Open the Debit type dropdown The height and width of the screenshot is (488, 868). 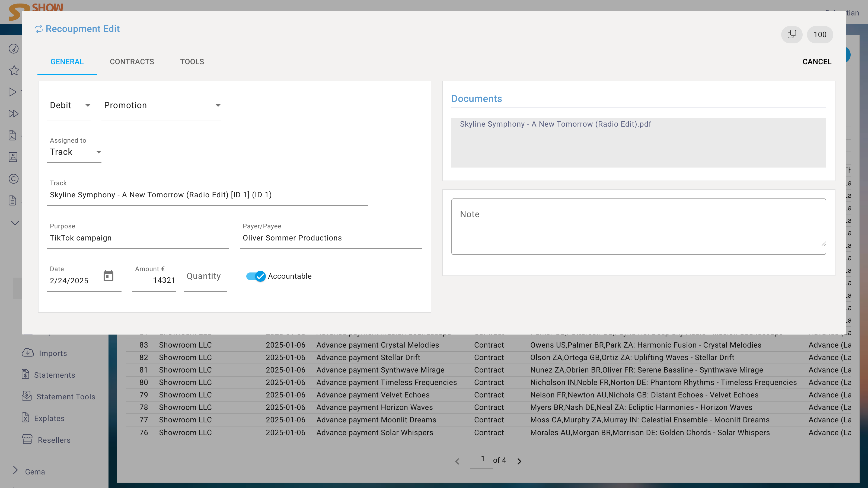click(69, 105)
